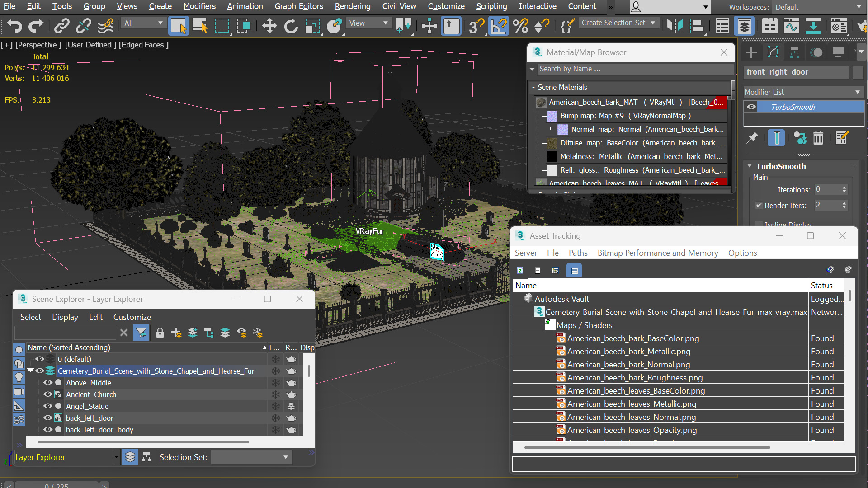
Task: Hide the back_left_door object
Action: click(x=47, y=418)
